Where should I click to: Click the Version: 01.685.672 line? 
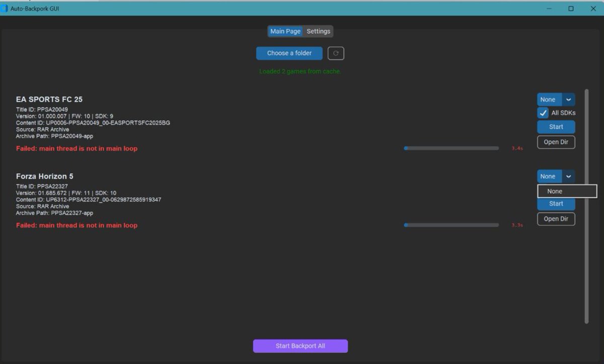pyautogui.click(x=66, y=193)
